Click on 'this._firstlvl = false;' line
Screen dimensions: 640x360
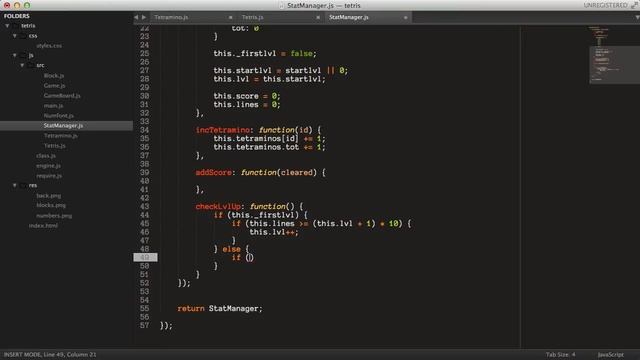(x=265, y=53)
